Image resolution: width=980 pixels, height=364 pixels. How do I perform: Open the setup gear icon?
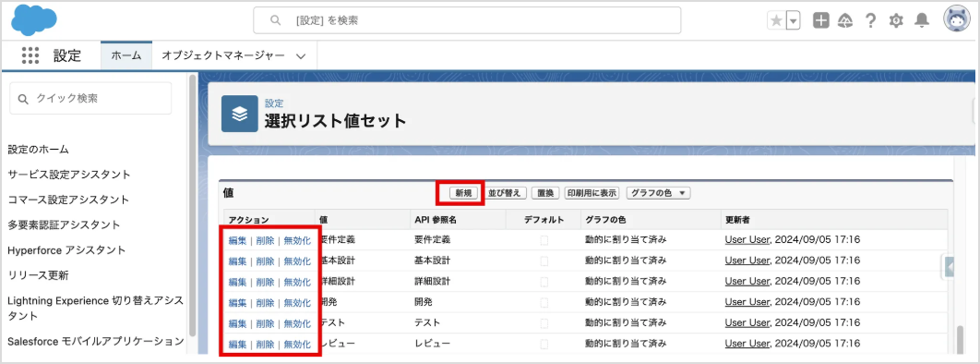(896, 20)
